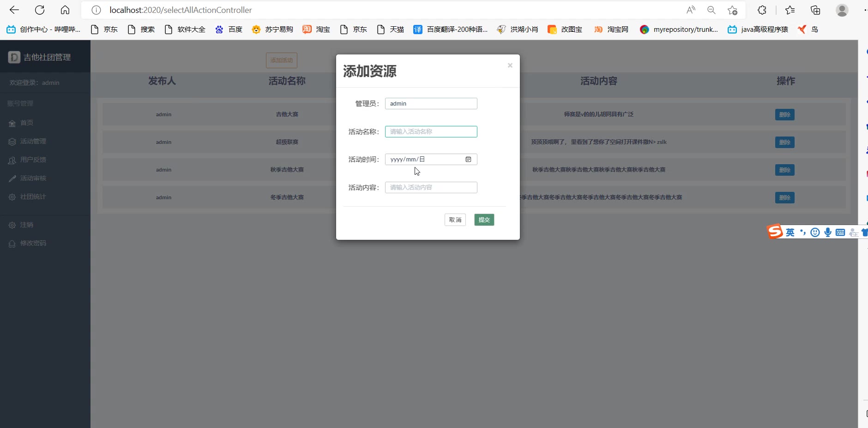Click the 欢迎登录: admin text

coord(35,83)
